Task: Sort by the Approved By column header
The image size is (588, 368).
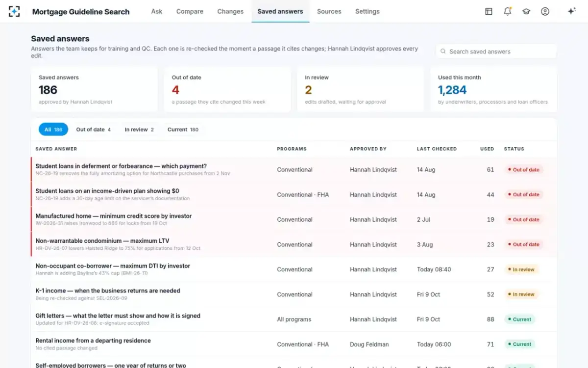Action: point(368,149)
